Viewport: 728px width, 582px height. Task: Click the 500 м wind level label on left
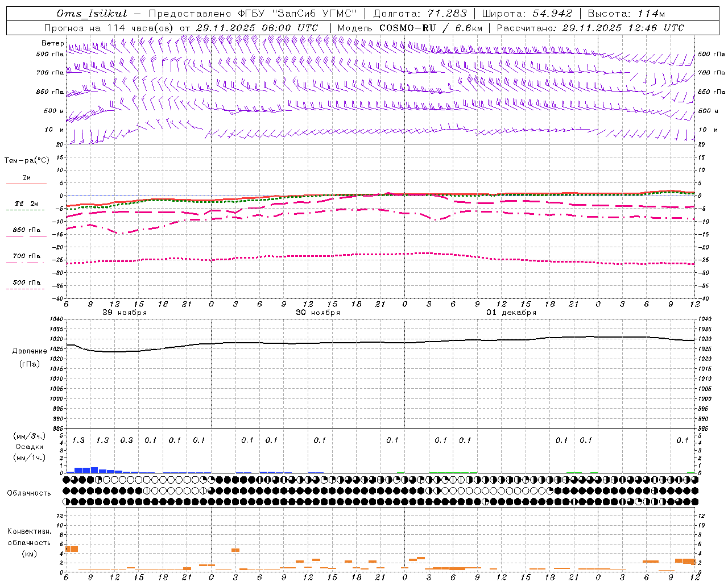(x=54, y=111)
